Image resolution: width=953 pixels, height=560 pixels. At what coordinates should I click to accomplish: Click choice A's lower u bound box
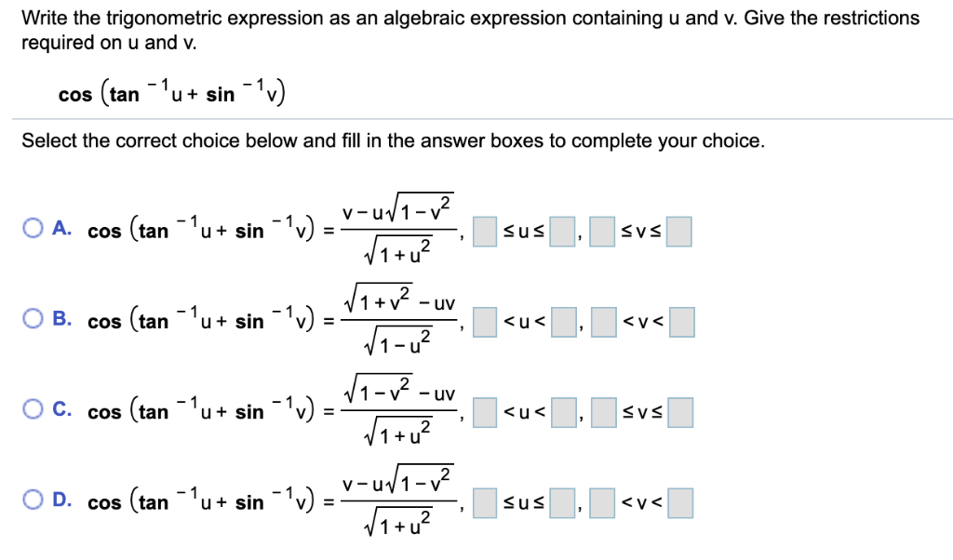(485, 231)
